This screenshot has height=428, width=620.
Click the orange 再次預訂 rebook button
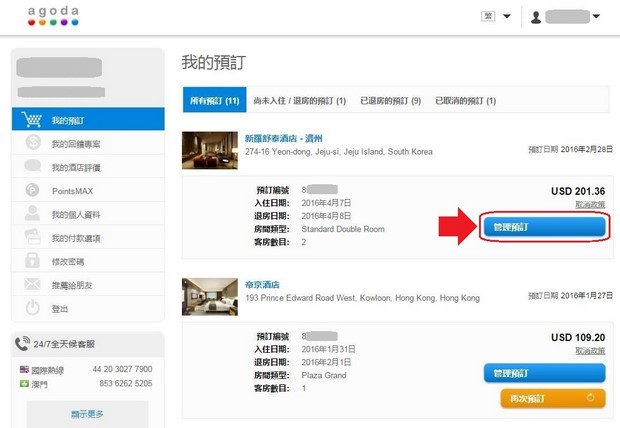[553, 398]
